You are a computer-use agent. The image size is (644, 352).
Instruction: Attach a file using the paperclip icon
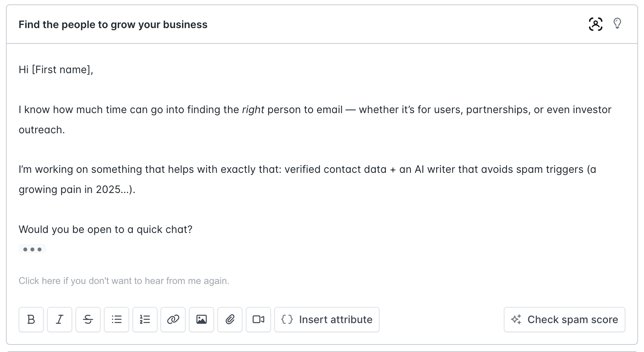pyautogui.click(x=230, y=320)
